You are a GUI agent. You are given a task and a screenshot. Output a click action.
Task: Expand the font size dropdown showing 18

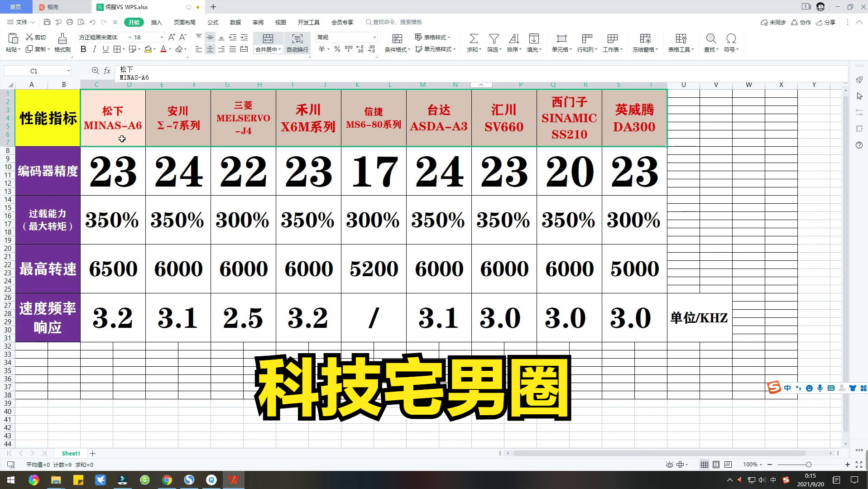click(162, 38)
